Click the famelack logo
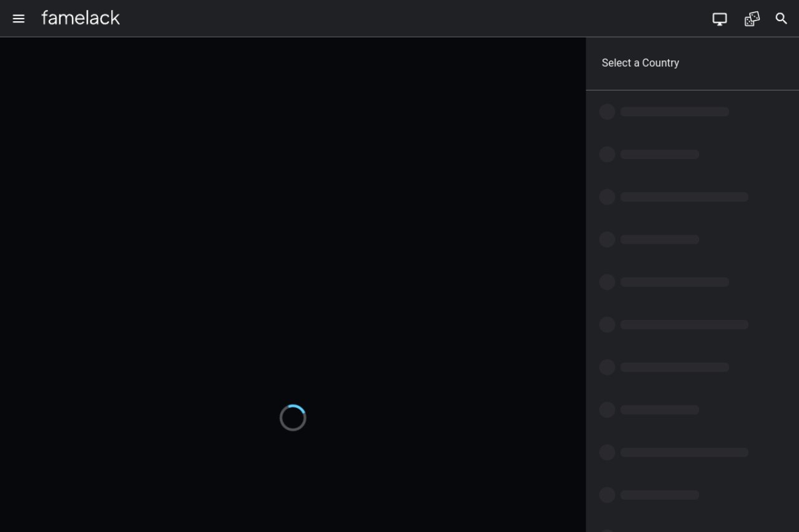 point(81,18)
